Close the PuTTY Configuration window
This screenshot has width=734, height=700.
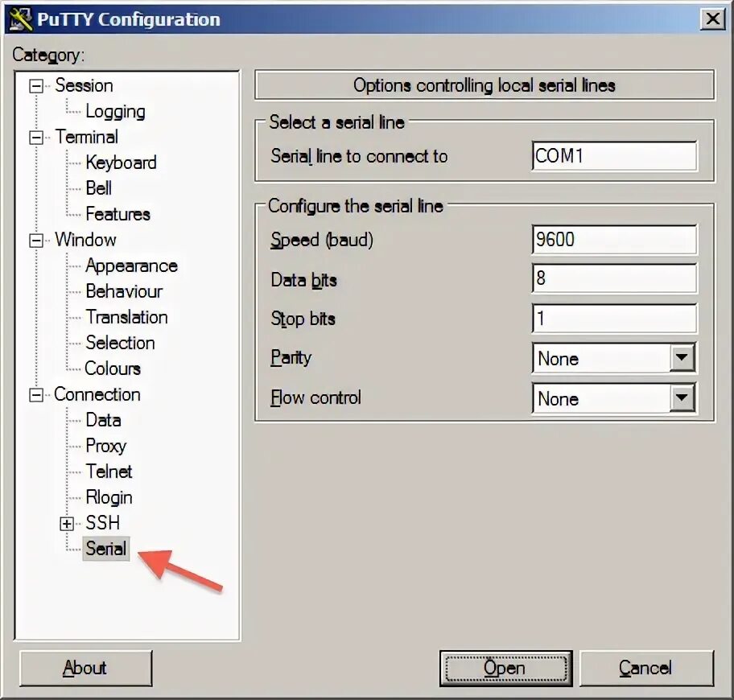click(x=712, y=19)
